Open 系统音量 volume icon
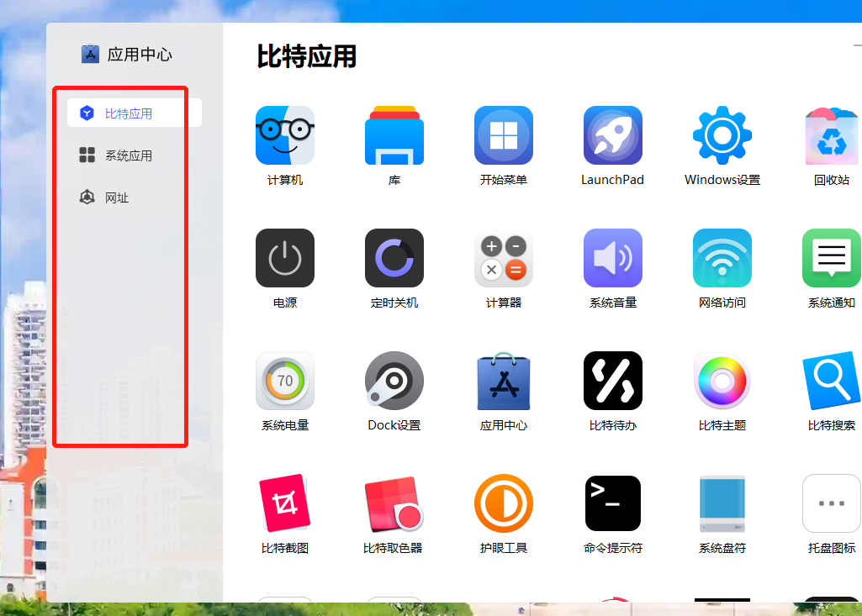862x616 pixels. pyautogui.click(x=613, y=258)
